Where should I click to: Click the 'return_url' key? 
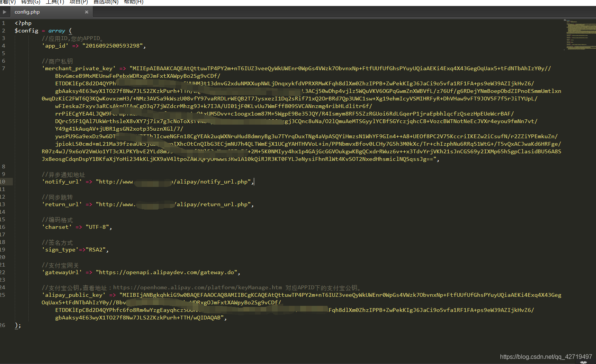[x=62, y=204]
